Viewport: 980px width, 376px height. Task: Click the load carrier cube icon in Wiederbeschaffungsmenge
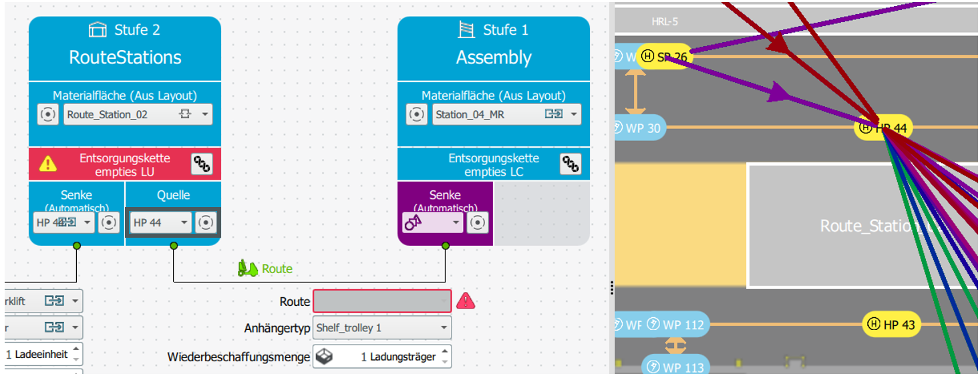pos(324,357)
